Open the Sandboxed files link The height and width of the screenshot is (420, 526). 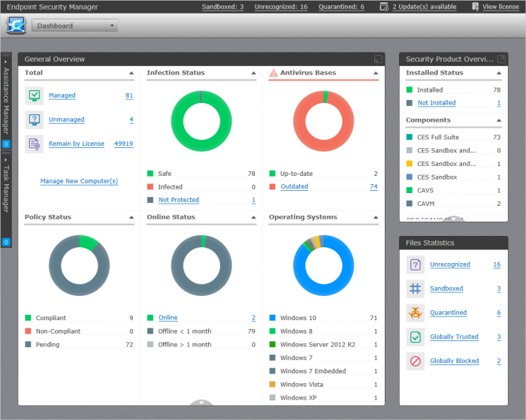pyautogui.click(x=446, y=289)
